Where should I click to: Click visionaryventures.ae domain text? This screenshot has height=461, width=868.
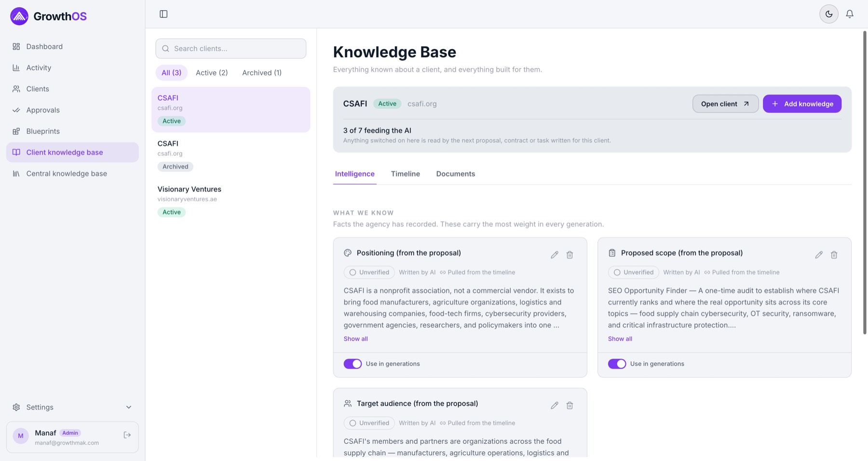[x=187, y=199]
